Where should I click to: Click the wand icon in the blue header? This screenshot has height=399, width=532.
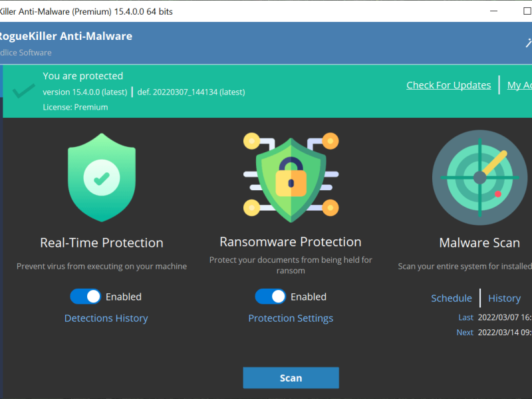(528, 43)
